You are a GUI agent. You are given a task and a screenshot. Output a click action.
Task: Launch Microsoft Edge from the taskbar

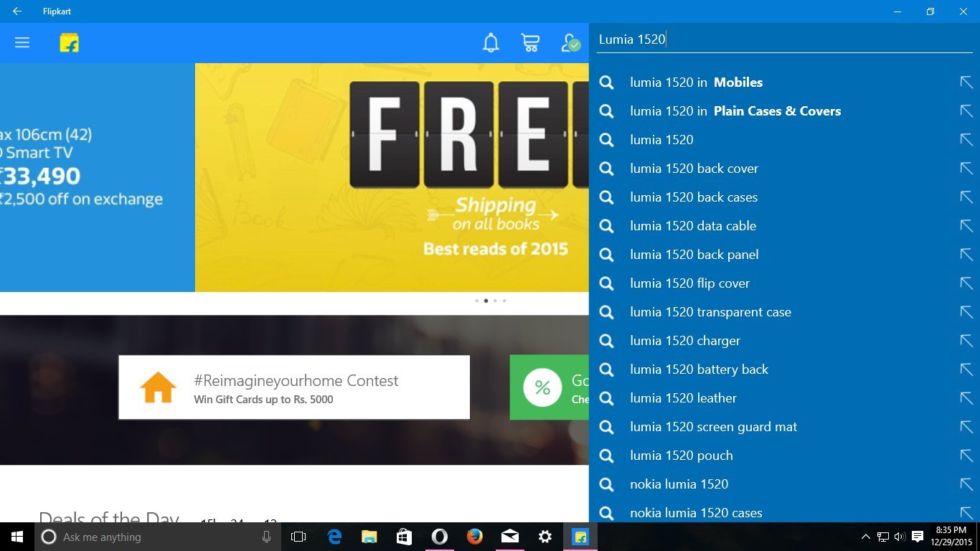click(334, 537)
